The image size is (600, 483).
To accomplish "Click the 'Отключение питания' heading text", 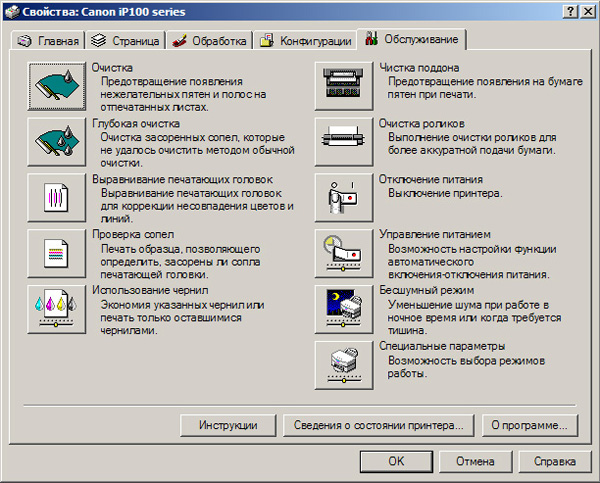I will click(431, 179).
